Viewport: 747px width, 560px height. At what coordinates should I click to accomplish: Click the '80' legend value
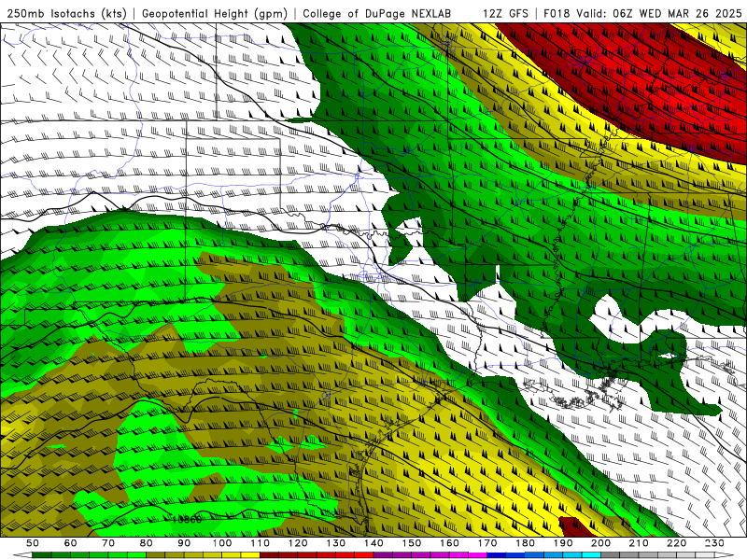[x=147, y=543]
